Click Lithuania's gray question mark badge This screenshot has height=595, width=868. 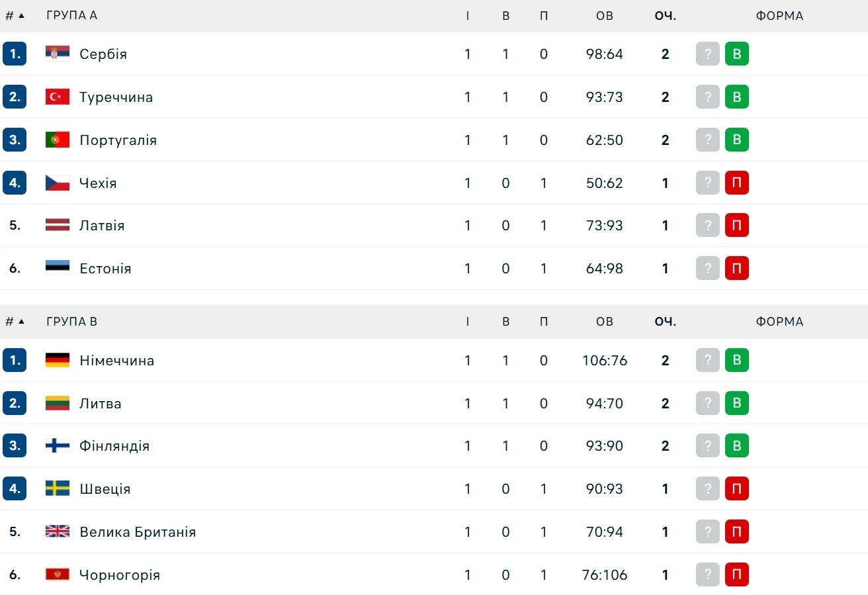coord(707,403)
